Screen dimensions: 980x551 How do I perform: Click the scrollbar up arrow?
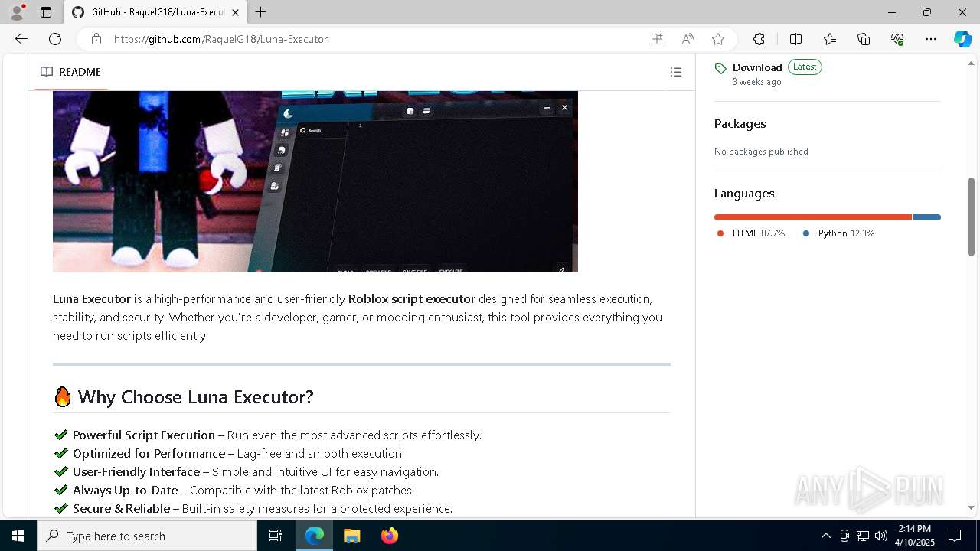[971, 63]
